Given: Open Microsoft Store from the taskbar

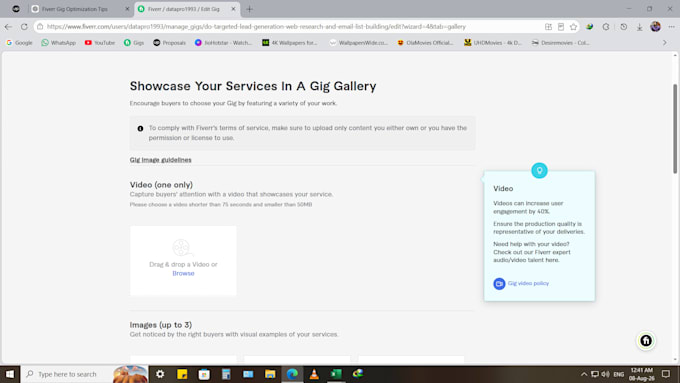Looking at the screenshot, I should (x=204, y=374).
